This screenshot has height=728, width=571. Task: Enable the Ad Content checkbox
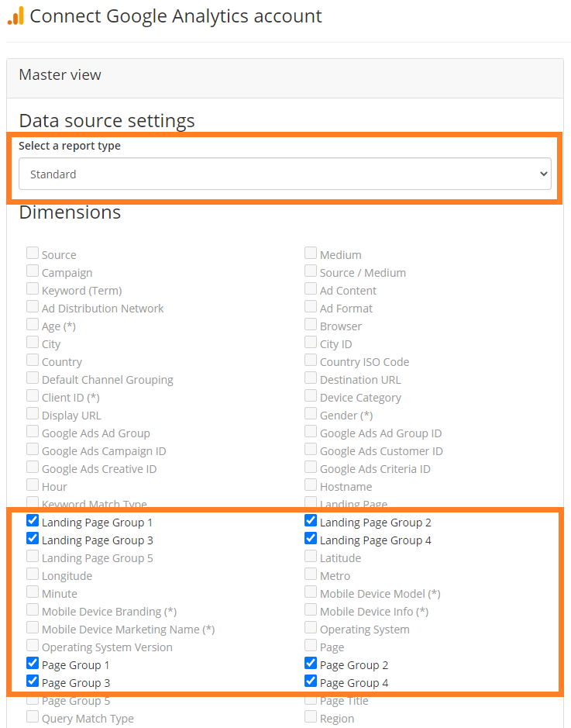[x=311, y=288]
